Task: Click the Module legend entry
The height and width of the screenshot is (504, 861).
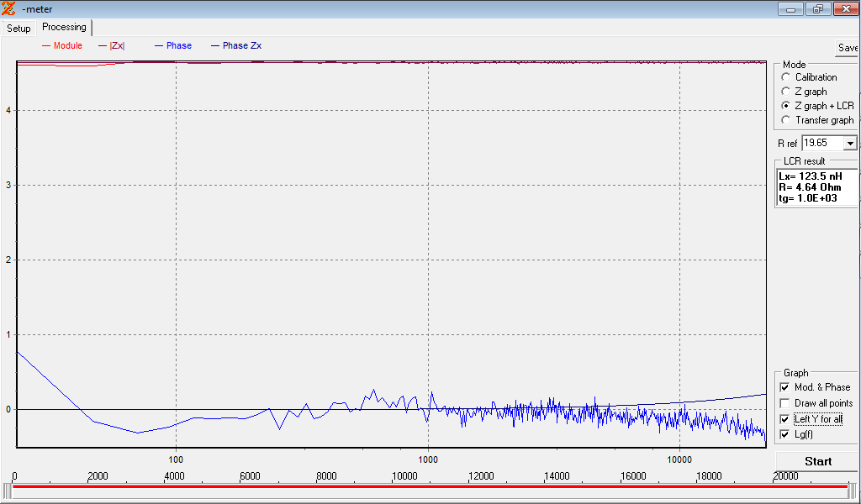Action: point(62,45)
